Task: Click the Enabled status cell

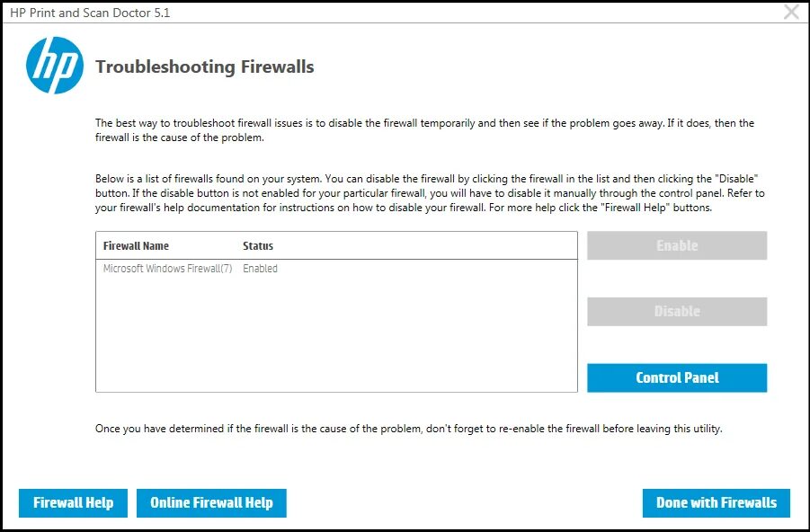Action: [260, 269]
